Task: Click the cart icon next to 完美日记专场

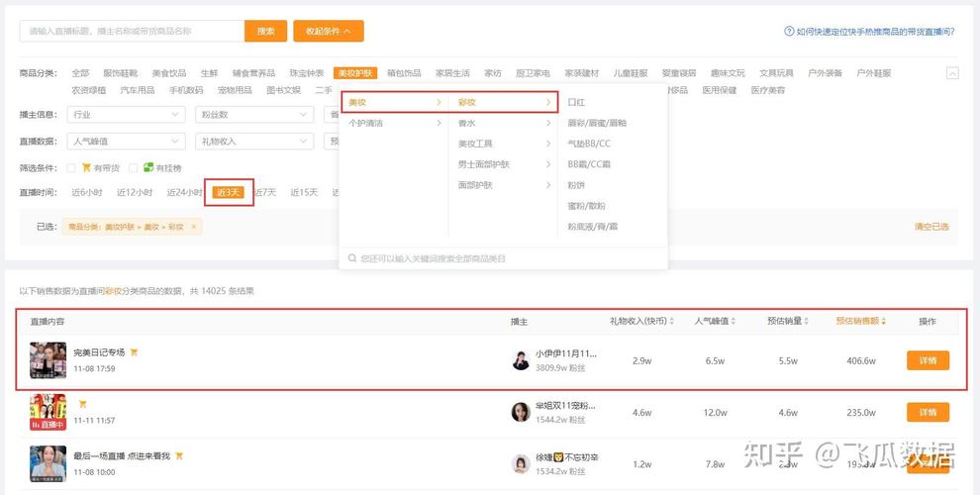Action: pyautogui.click(x=134, y=352)
